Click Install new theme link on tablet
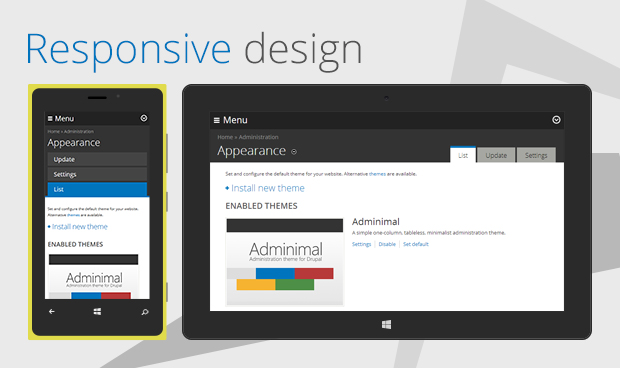 click(268, 188)
